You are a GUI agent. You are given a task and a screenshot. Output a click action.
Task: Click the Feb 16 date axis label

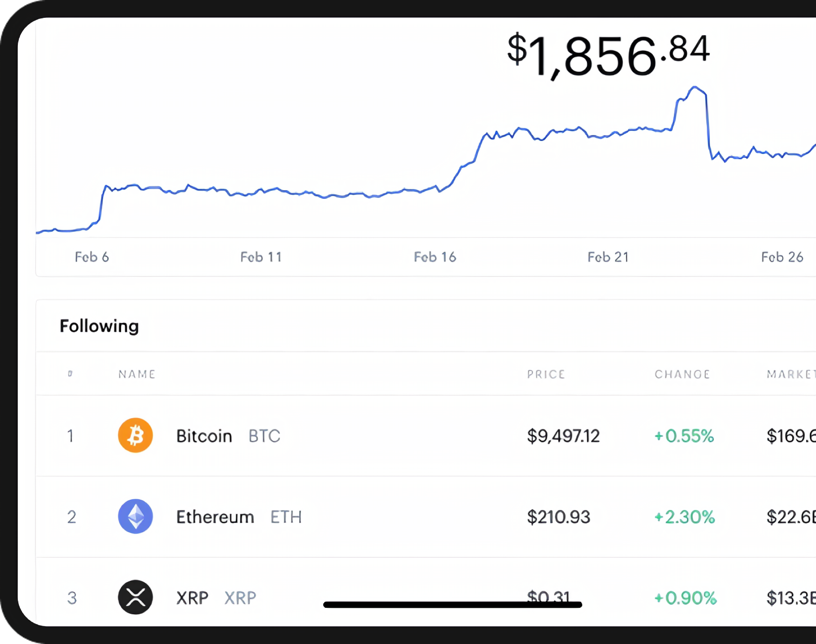[x=435, y=257]
